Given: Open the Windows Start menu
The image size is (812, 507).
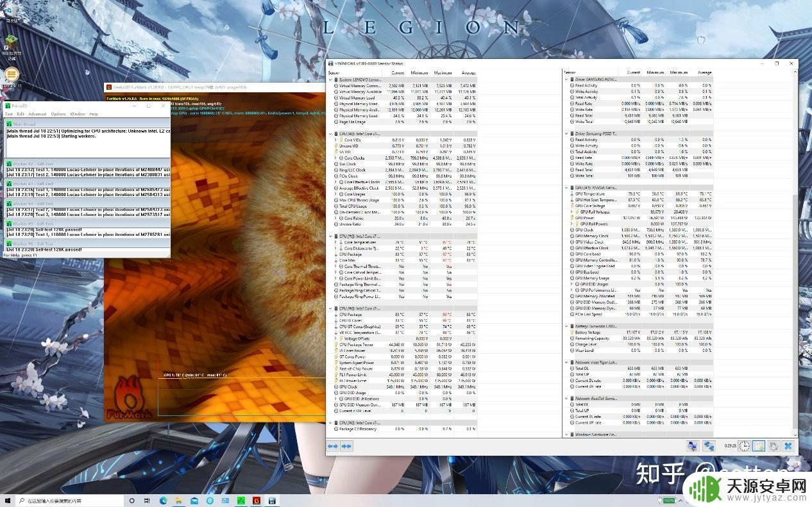Looking at the screenshot, I should 8,500.
